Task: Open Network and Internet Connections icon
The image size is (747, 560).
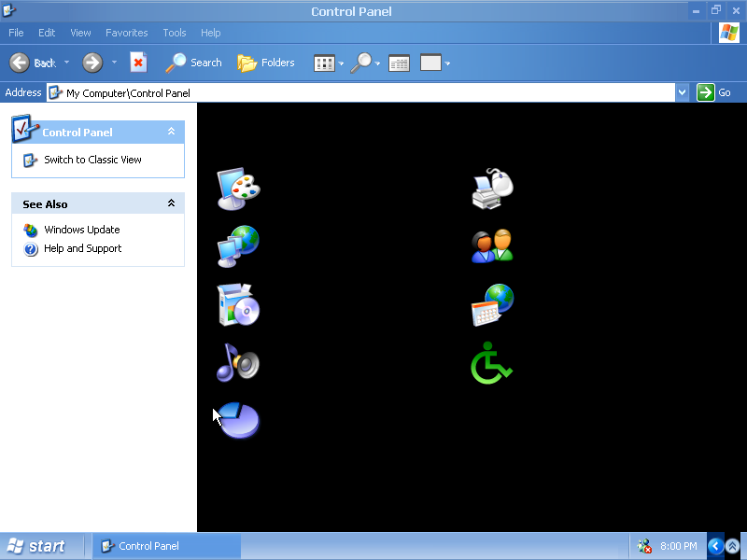Action: point(238,246)
